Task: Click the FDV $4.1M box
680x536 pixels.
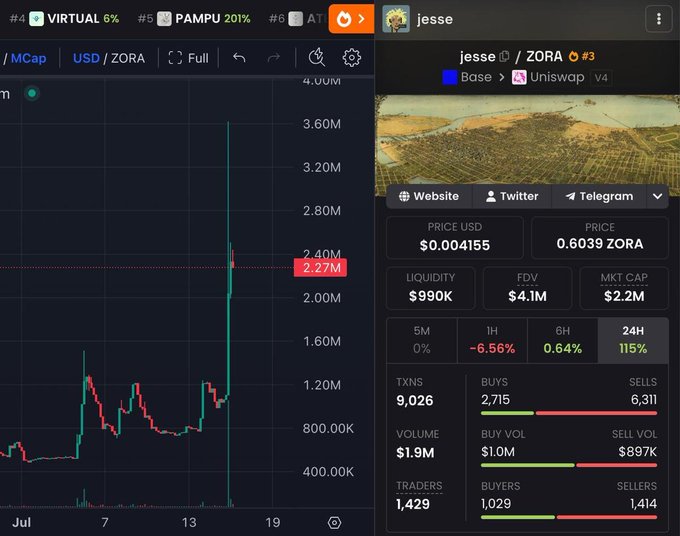Action: click(x=527, y=288)
